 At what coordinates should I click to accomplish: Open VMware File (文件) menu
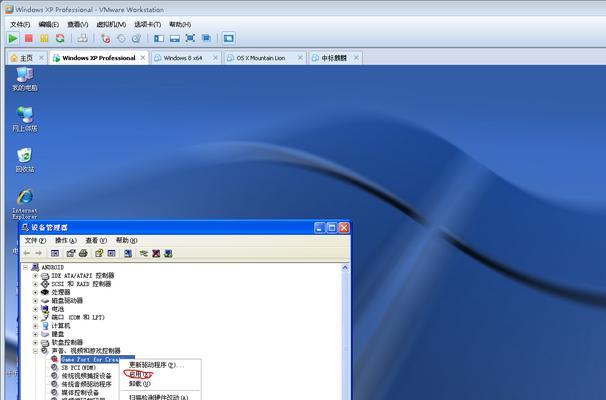tap(20, 24)
